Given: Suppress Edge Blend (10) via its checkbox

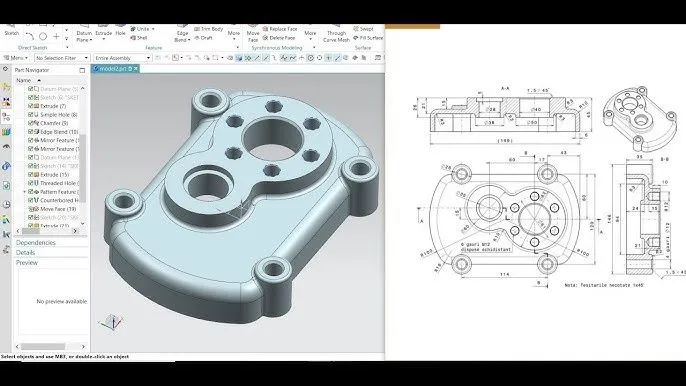Looking at the screenshot, I should [31, 132].
